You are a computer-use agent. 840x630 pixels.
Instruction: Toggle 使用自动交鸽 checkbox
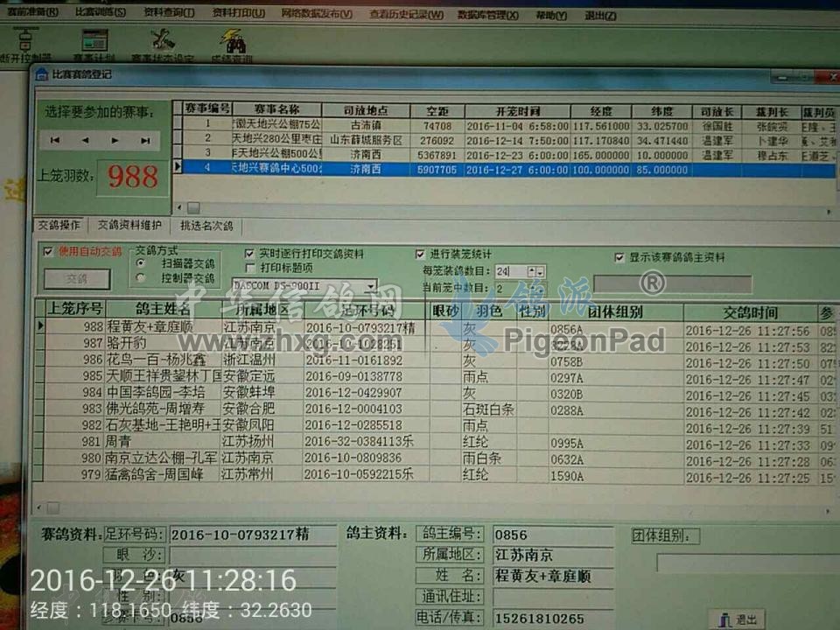click(x=48, y=251)
